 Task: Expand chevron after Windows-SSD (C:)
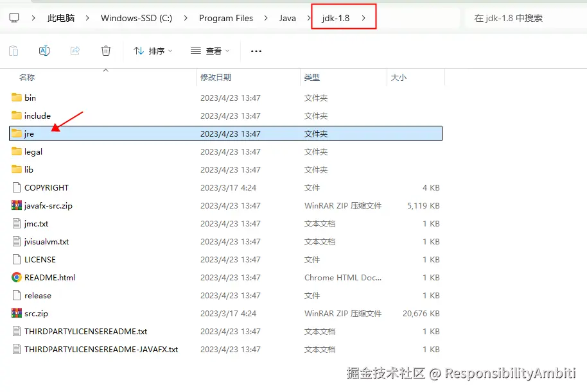[186, 18]
